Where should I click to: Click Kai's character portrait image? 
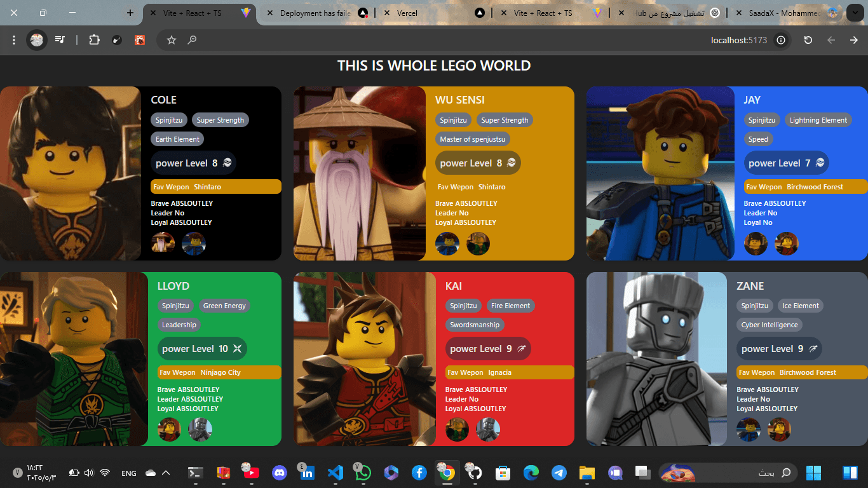[x=364, y=359]
